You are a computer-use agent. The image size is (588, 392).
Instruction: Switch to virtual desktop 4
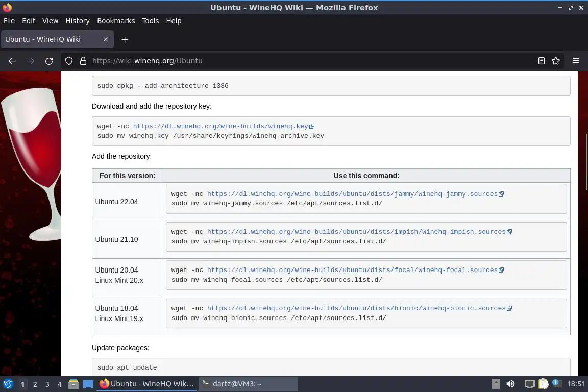(x=60, y=384)
